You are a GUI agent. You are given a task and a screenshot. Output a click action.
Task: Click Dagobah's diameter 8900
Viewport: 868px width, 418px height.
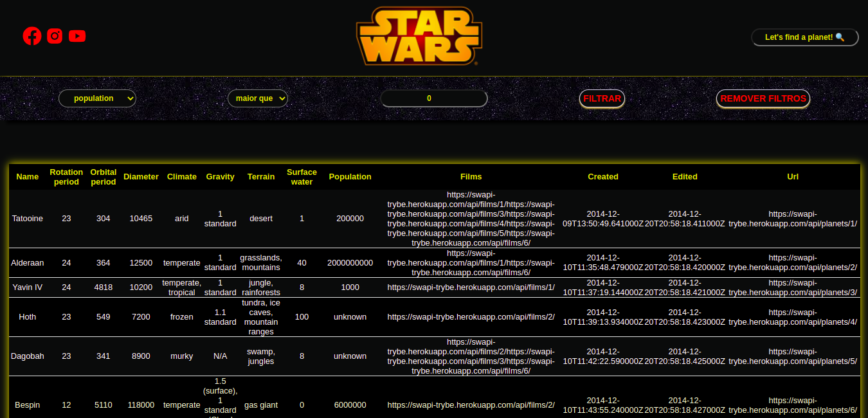(x=141, y=356)
